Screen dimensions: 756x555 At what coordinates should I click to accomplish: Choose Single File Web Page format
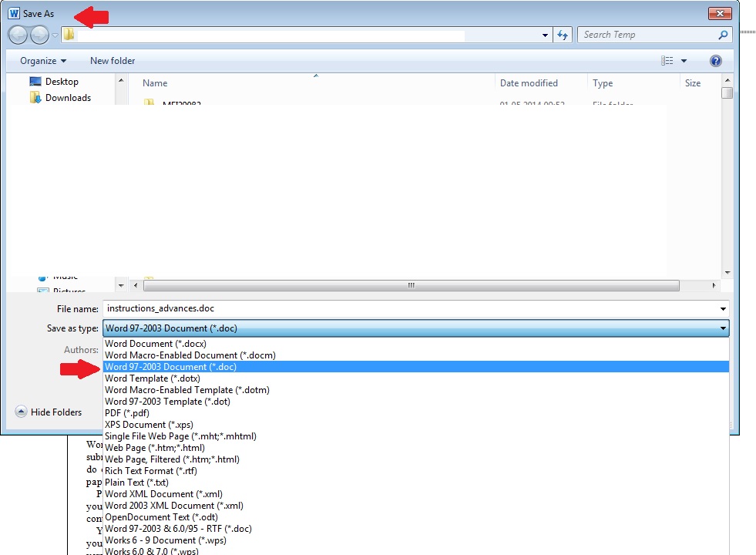(x=416, y=436)
